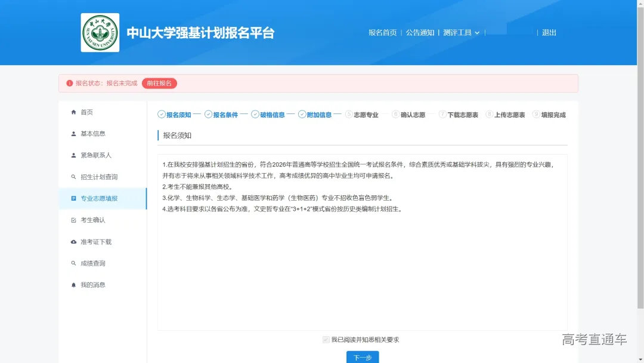Viewport: 644px width, 363px height.
Task: Click the document icon beside 专业志愿填报
Action: point(74,198)
